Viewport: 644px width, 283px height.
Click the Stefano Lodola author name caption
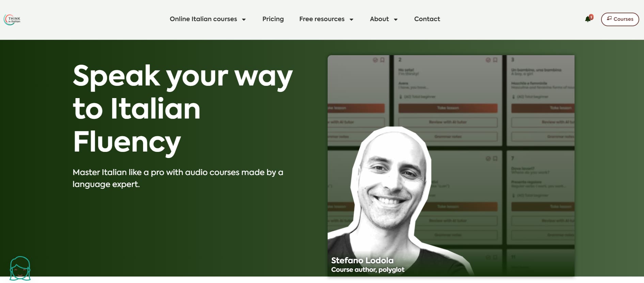[x=362, y=261]
